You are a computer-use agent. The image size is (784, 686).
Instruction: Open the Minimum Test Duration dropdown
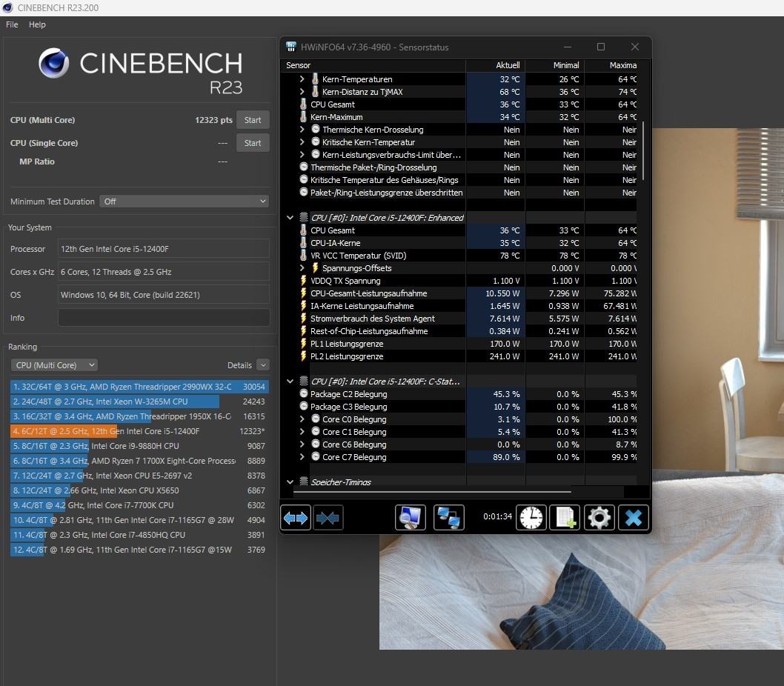coord(184,201)
